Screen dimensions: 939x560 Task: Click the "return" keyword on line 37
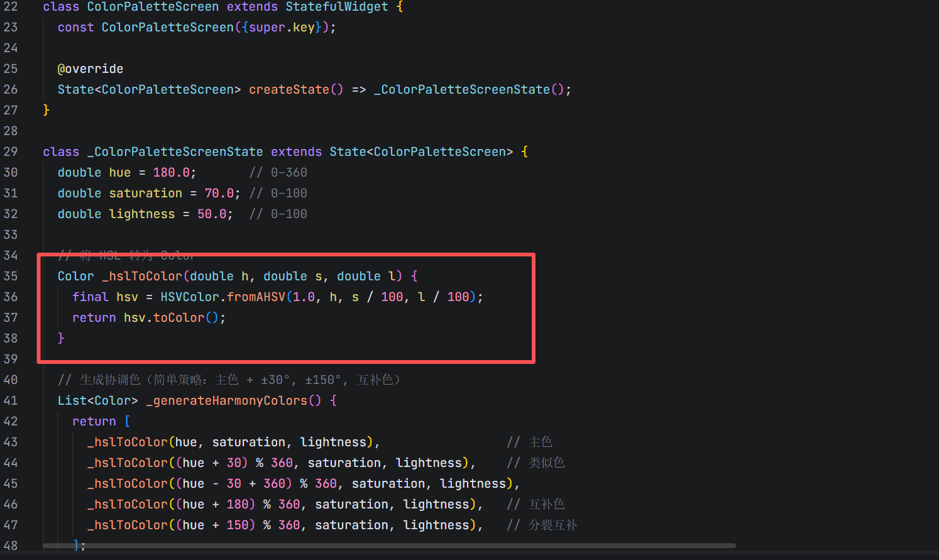coord(94,317)
